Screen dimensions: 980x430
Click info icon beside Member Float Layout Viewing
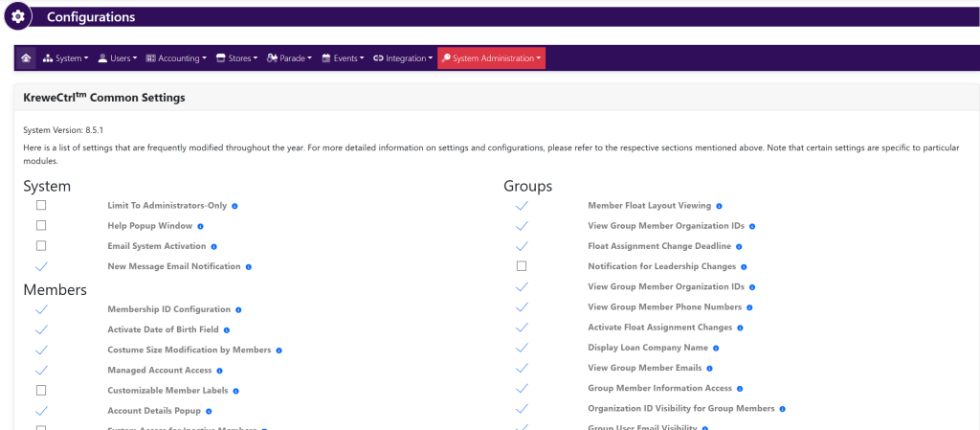coord(719,206)
